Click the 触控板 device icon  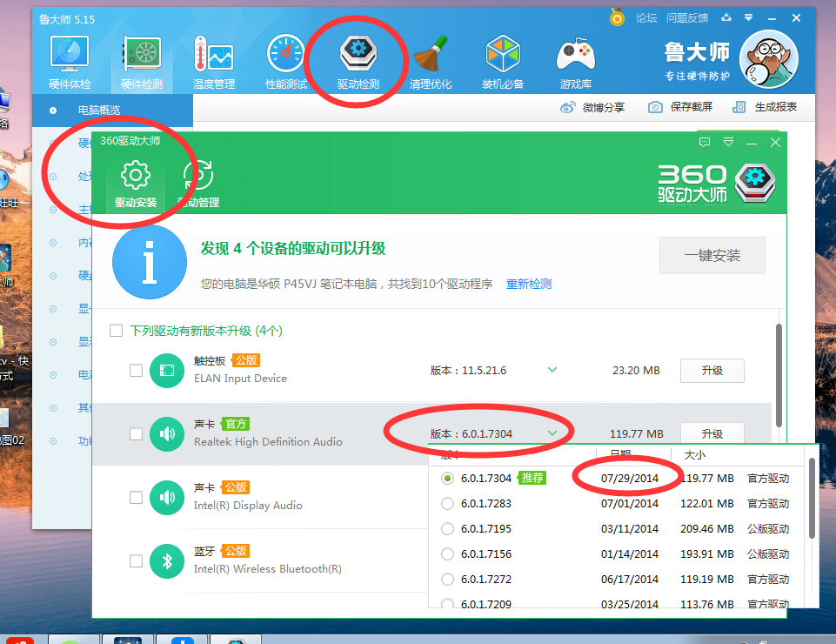click(x=167, y=370)
